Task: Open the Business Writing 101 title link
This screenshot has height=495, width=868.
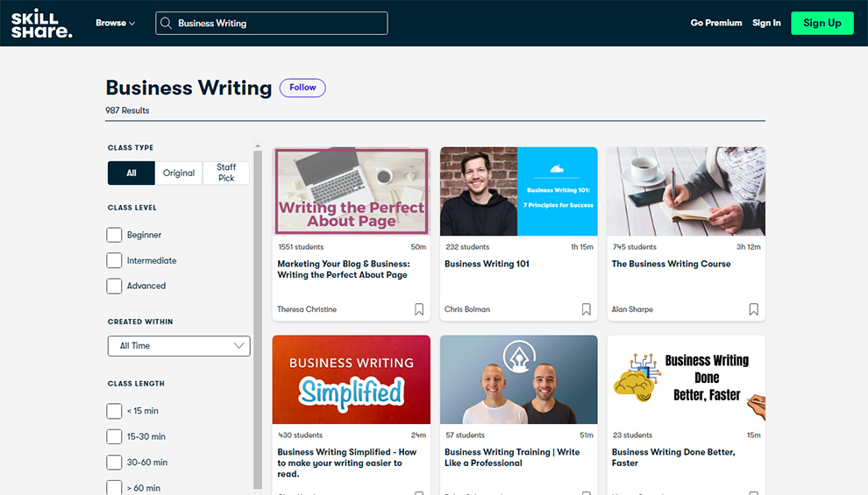Action: coord(487,264)
